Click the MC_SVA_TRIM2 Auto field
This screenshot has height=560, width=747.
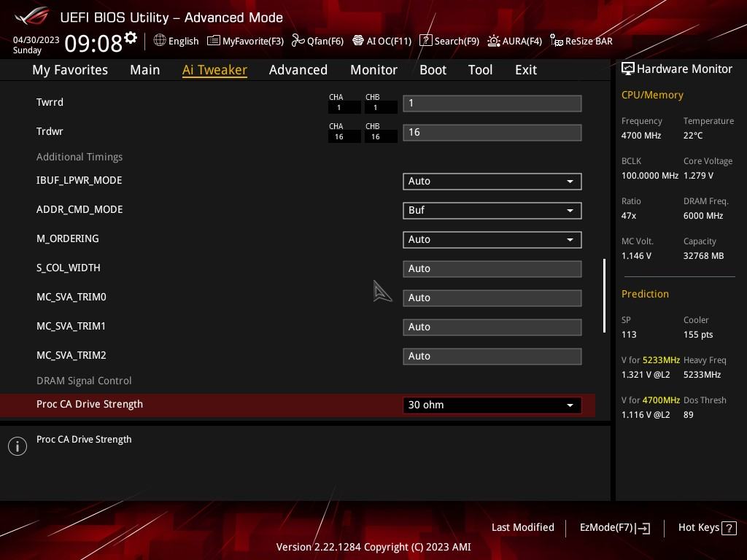coord(492,356)
